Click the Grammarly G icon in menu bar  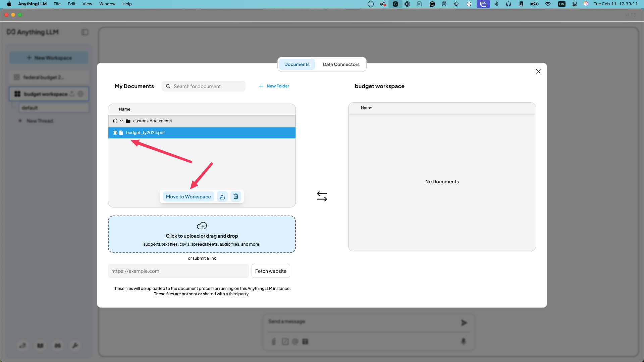pyautogui.click(x=432, y=4)
